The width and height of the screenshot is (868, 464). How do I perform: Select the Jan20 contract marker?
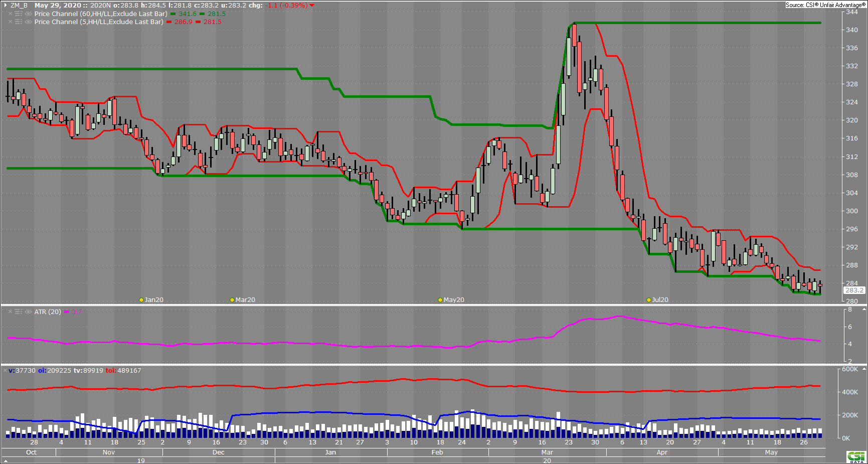pos(141,300)
